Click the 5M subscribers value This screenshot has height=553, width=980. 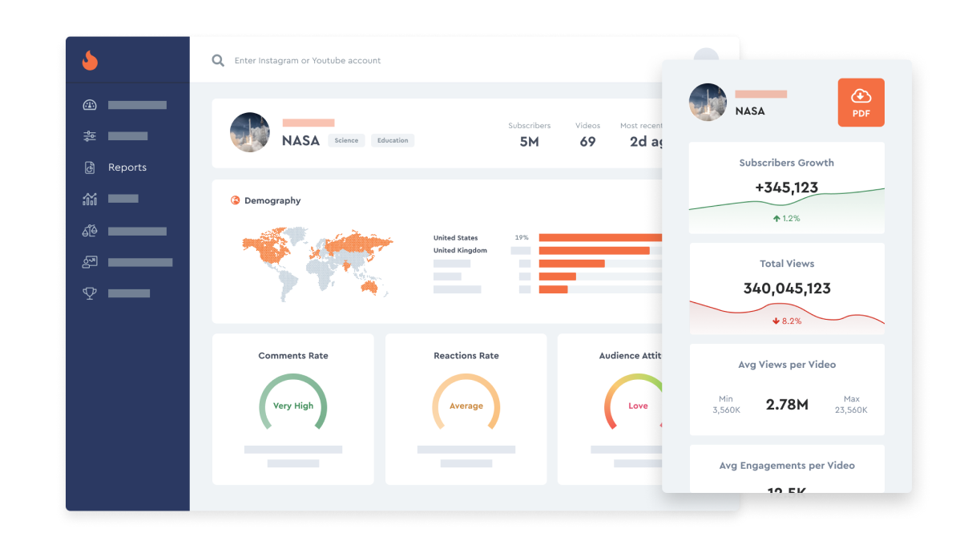pos(529,142)
